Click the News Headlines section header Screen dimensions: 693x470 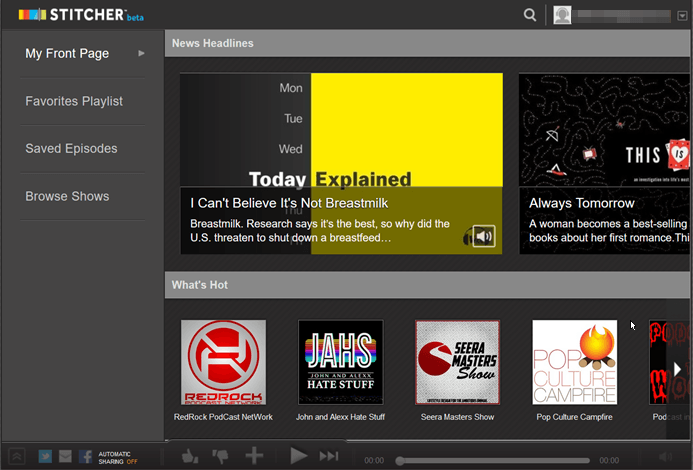point(427,43)
